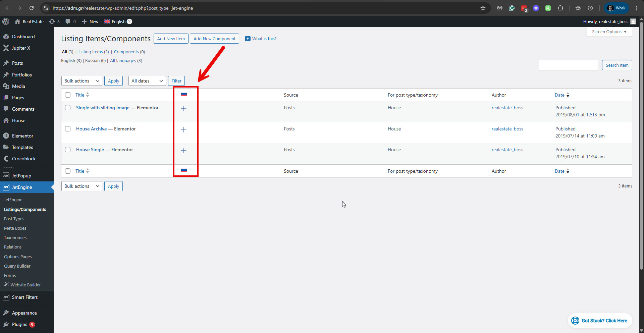This screenshot has height=333, width=644.
Task: Tick the select-all checkbox in the table footer
Action: pyautogui.click(x=68, y=171)
